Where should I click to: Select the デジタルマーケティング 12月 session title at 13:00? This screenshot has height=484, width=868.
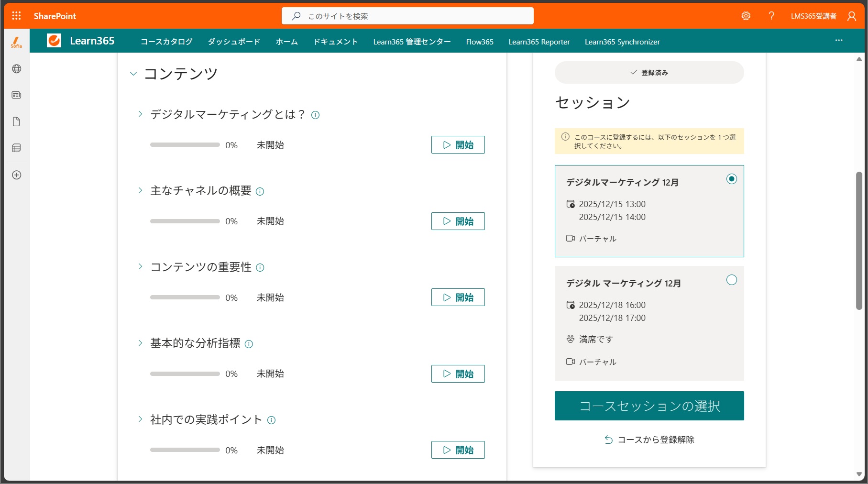[x=622, y=182]
